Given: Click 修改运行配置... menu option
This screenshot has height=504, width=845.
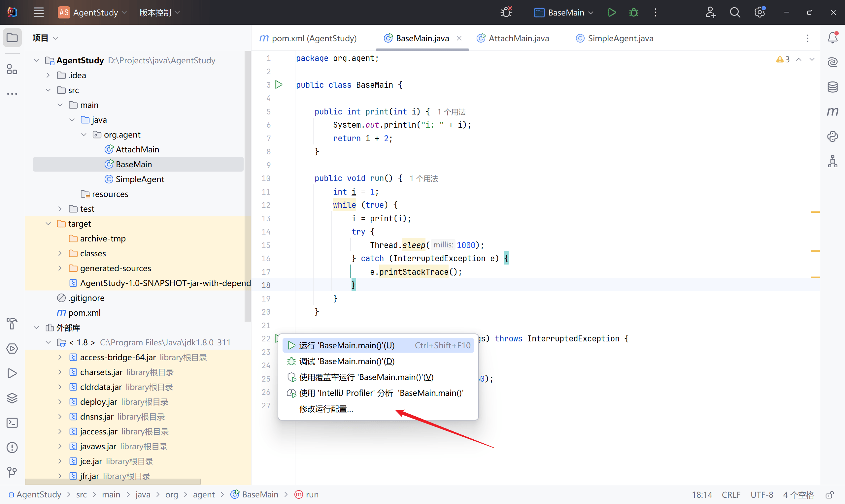Looking at the screenshot, I should 326,409.
